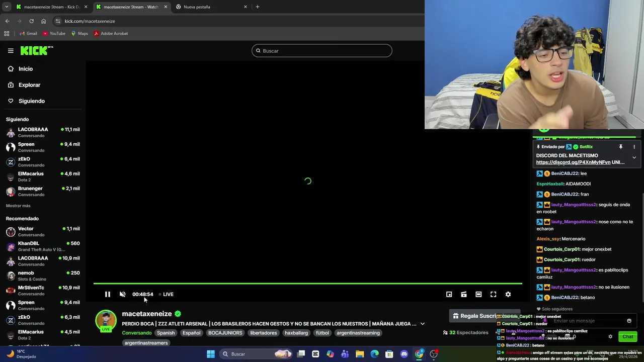Click in the Enviar un mensaje chat field

point(586,321)
